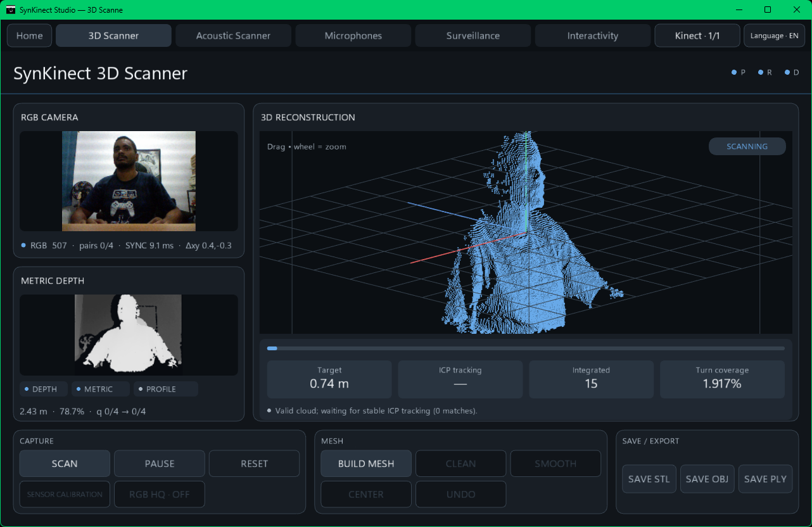
Task: Open the Surveillance tab
Action: click(x=473, y=35)
